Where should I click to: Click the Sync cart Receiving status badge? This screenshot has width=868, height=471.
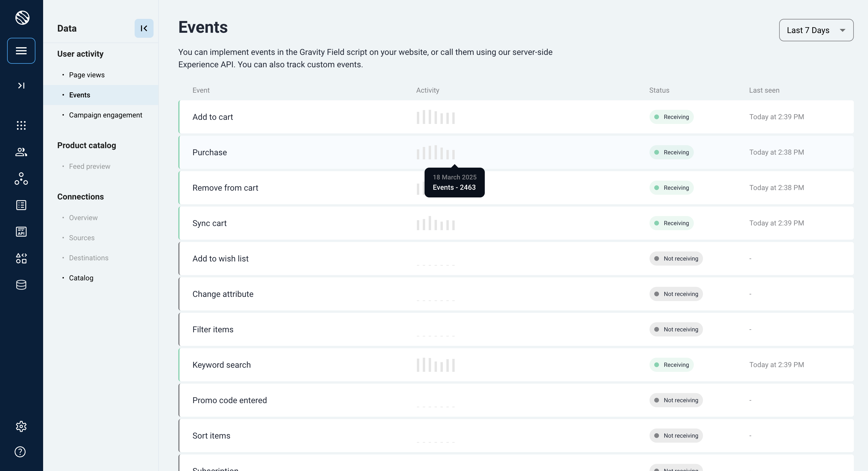click(x=671, y=223)
